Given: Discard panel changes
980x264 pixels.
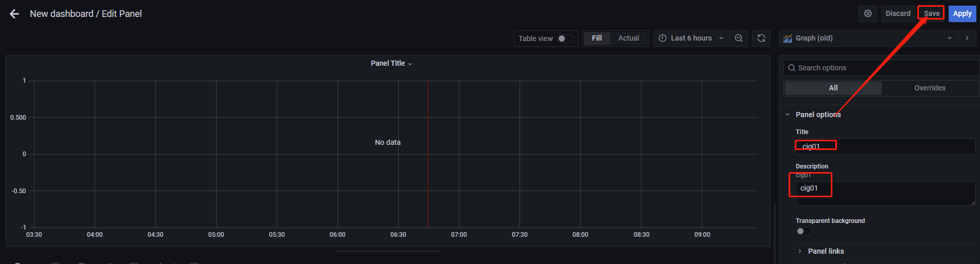Looking at the screenshot, I should coord(898,14).
